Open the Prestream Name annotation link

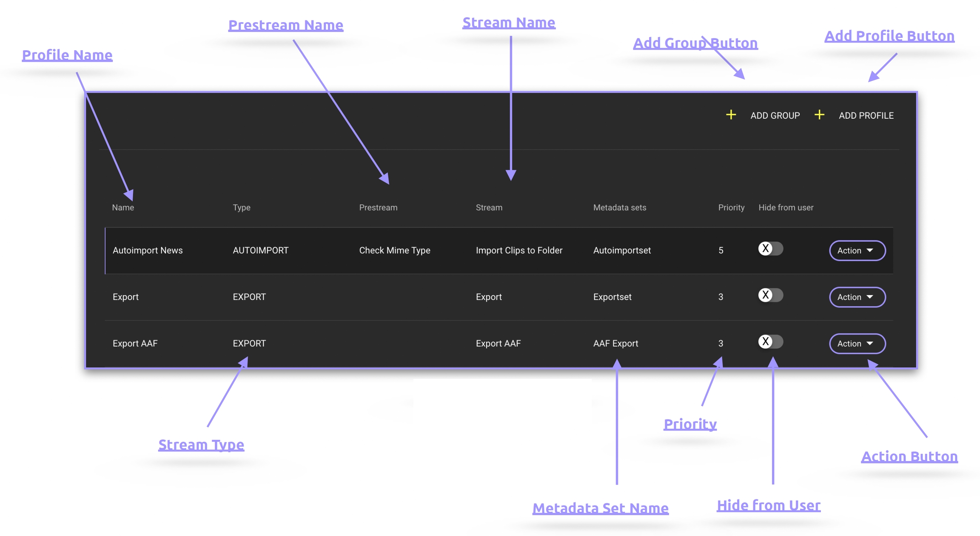pyautogui.click(x=285, y=26)
